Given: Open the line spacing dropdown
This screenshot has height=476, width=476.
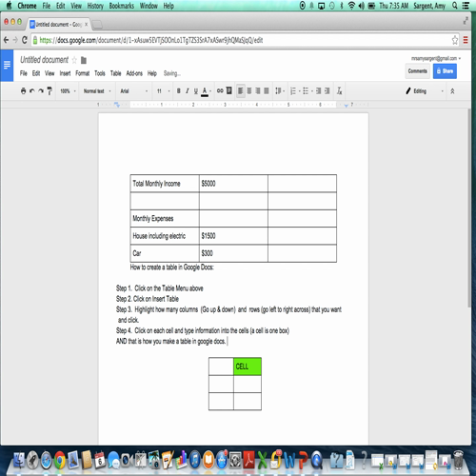Looking at the screenshot, I should pos(280,91).
